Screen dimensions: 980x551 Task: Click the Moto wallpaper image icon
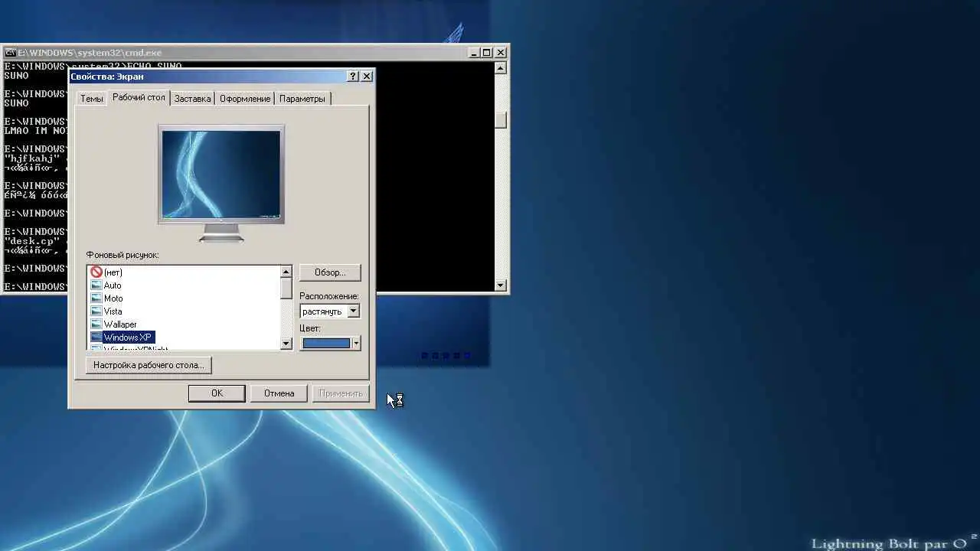coord(96,298)
